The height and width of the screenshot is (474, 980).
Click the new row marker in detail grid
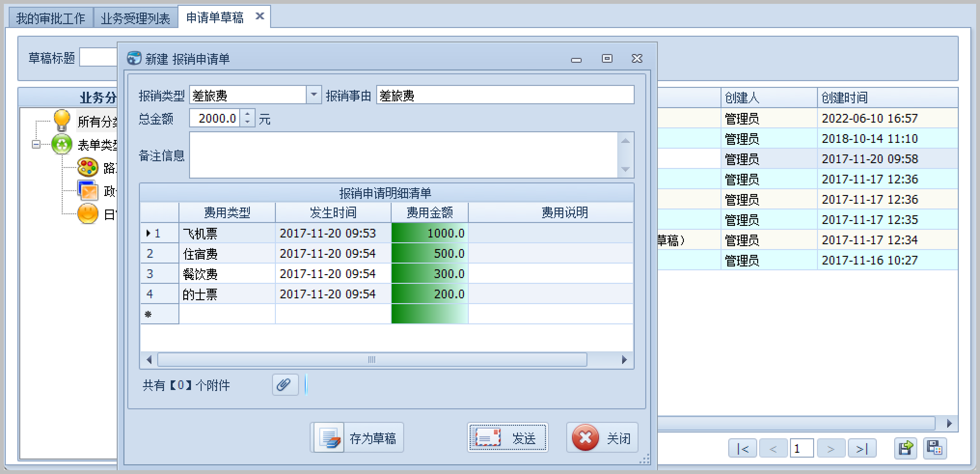pyautogui.click(x=159, y=314)
